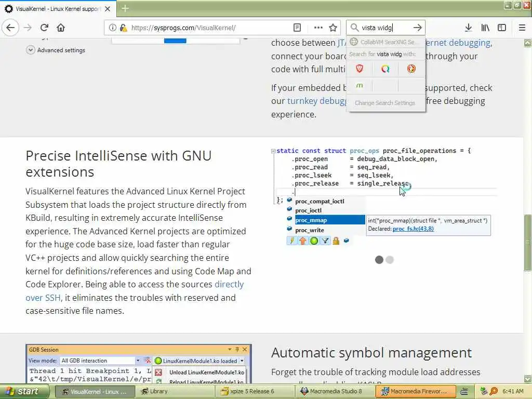The width and height of the screenshot is (532, 399).
Task: Click the green network tray icon
Action: pos(484,392)
